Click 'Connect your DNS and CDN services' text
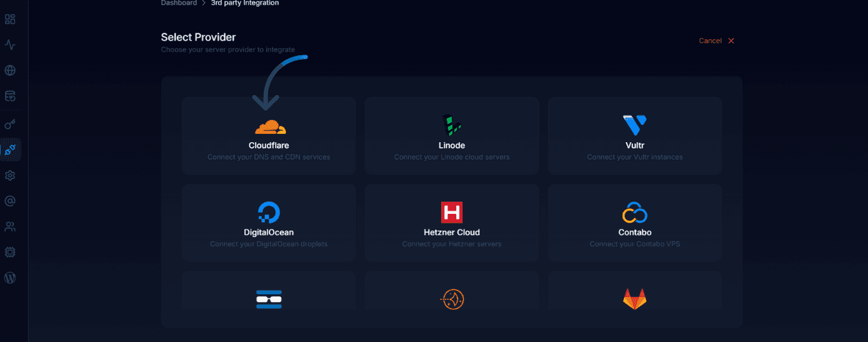The height and width of the screenshot is (342, 868). pyautogui.click(x=269, y=157)
